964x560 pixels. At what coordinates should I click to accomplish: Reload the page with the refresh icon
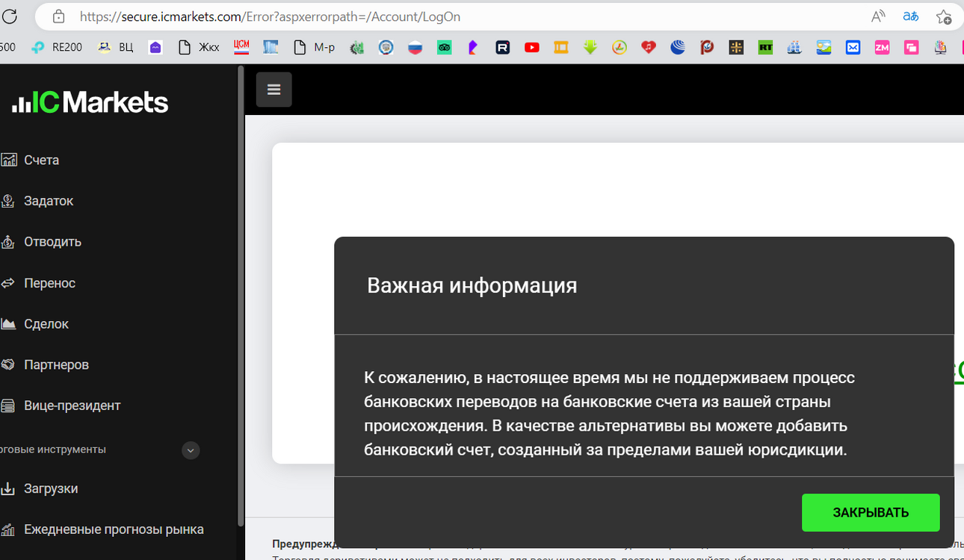9,16
